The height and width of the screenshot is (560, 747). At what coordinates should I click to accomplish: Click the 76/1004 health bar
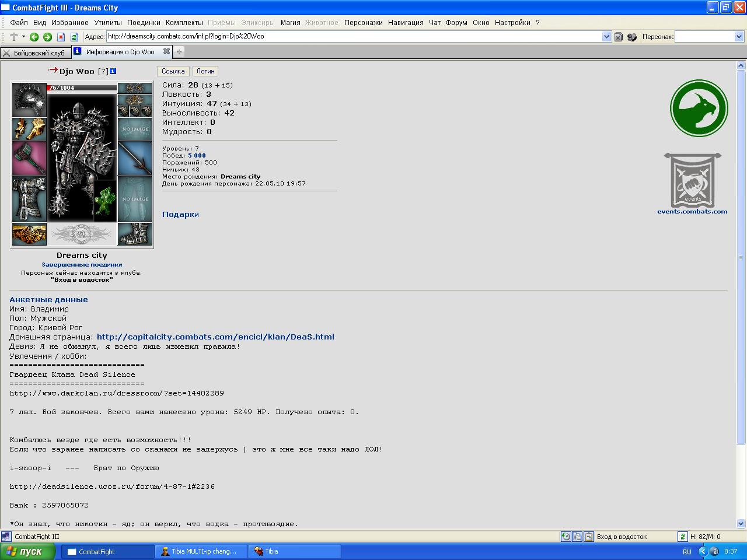coord(82,87)
